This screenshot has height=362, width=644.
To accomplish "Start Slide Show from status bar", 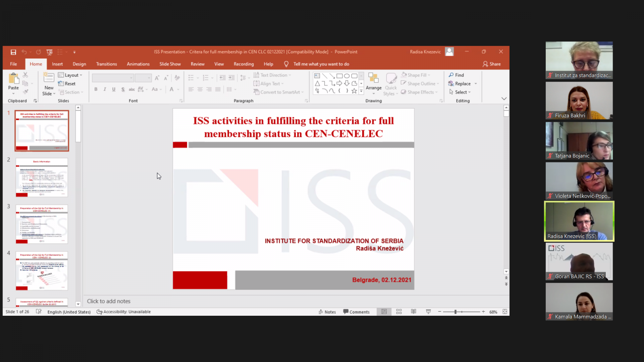I will [428, 312].
